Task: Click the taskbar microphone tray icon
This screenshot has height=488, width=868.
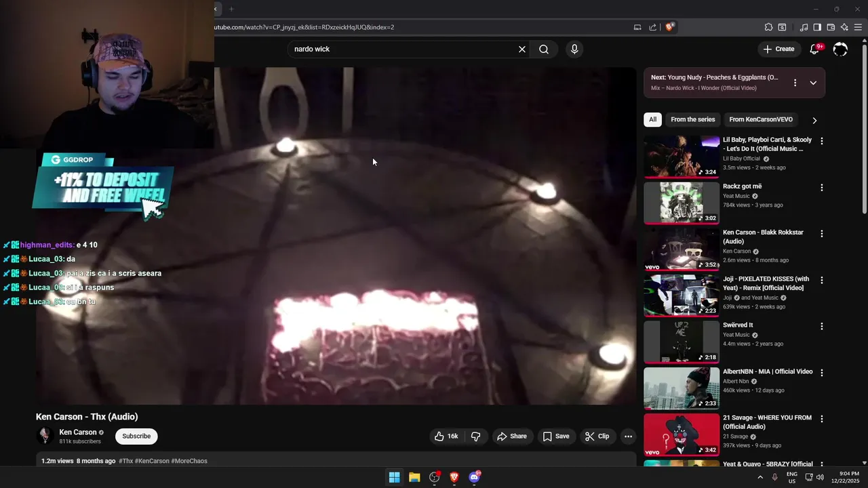Action: [x=775, y=477]
